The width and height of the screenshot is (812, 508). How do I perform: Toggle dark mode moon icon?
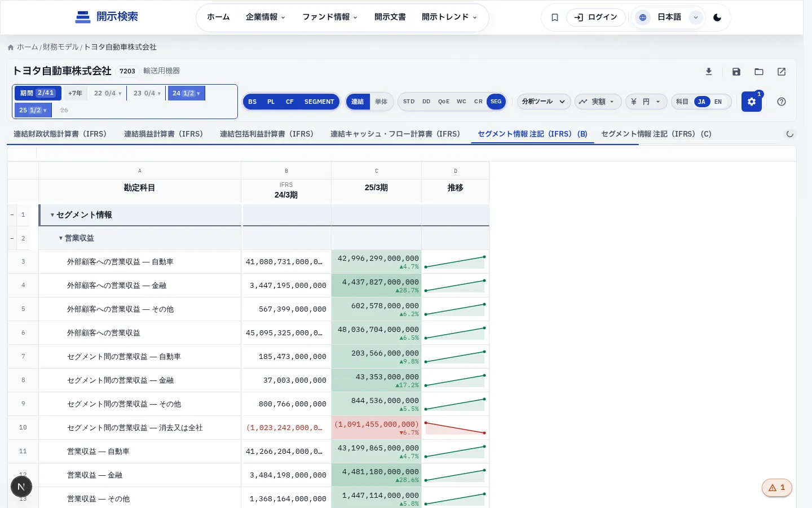pos(717,17)
